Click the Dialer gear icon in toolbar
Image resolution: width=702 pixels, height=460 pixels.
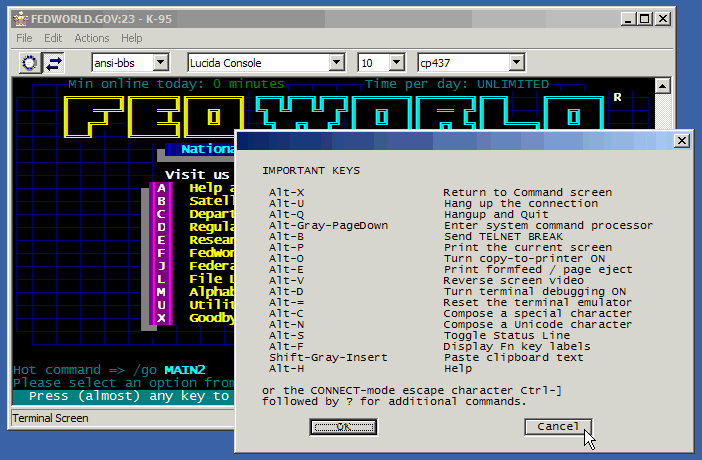pyautogui.click(x=30, y=63)
